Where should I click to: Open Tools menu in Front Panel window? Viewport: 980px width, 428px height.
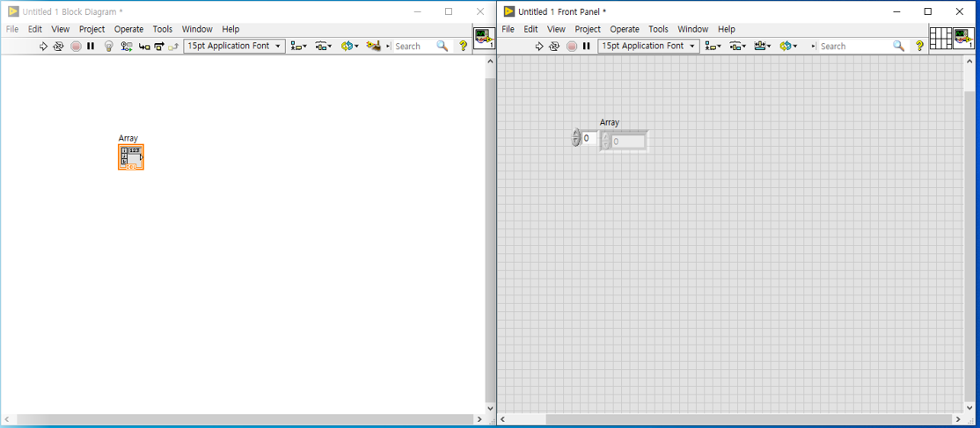click(x=658, y=29)
